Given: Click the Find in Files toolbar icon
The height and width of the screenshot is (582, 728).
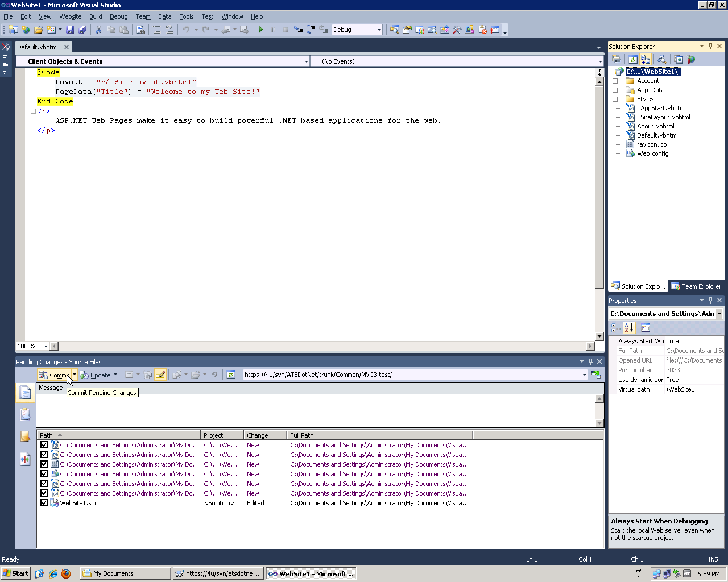Looking at the screenshot, I should point(140,30).
